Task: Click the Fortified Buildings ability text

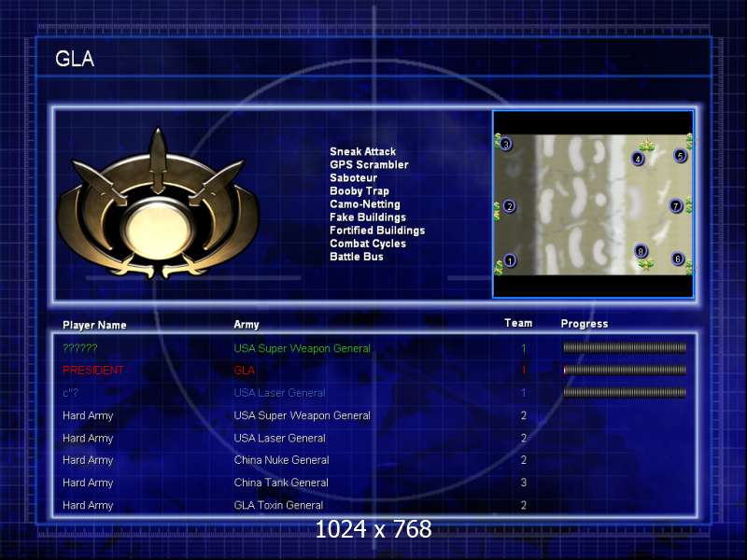Action: tap(377, 231)
